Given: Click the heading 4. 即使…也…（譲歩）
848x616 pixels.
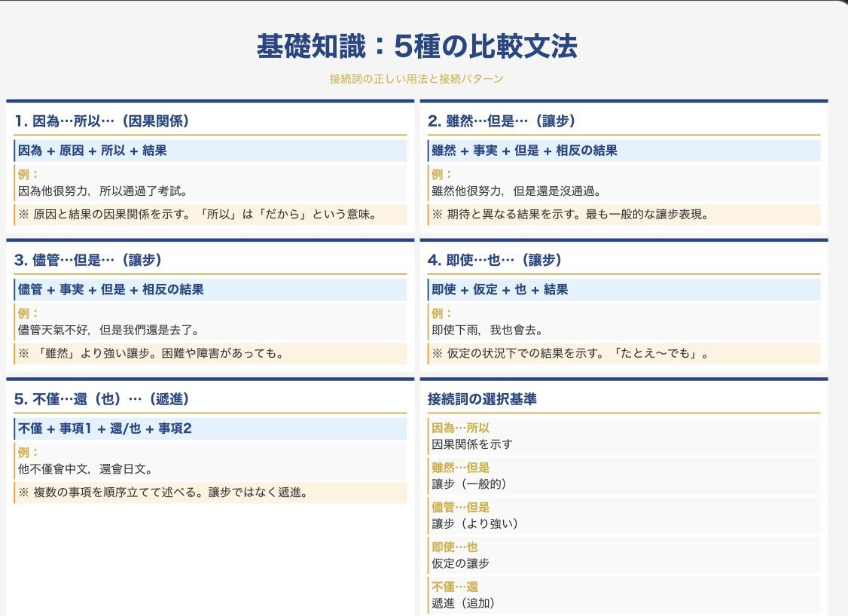Looking at the screenshot, I should click(495, 260).
